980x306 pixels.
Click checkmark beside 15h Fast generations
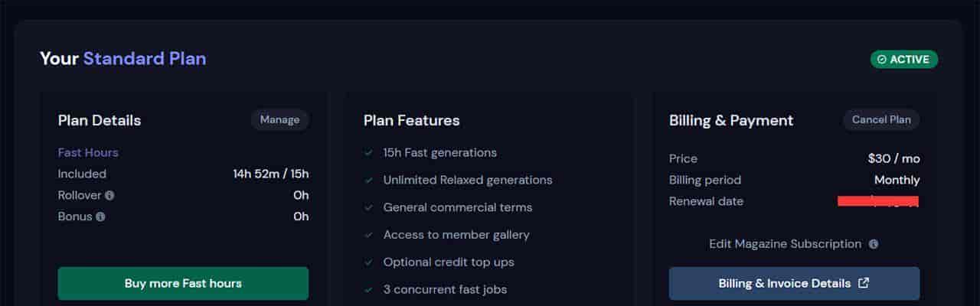click(369, 153)
